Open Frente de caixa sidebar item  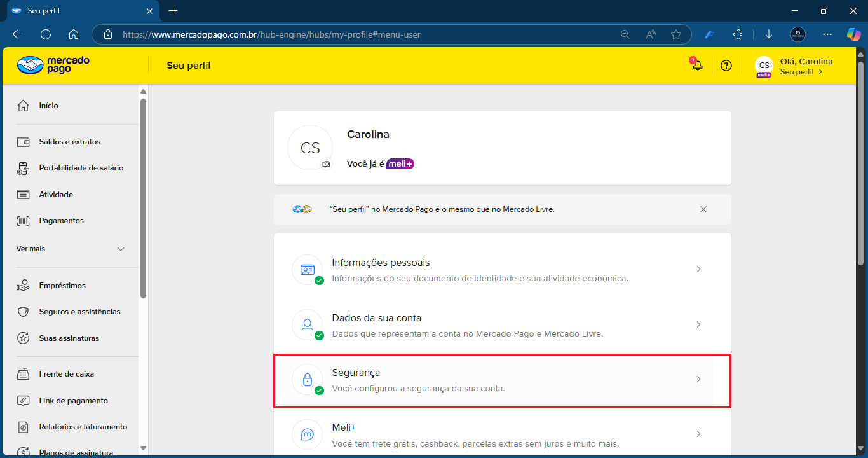point(66,374)
